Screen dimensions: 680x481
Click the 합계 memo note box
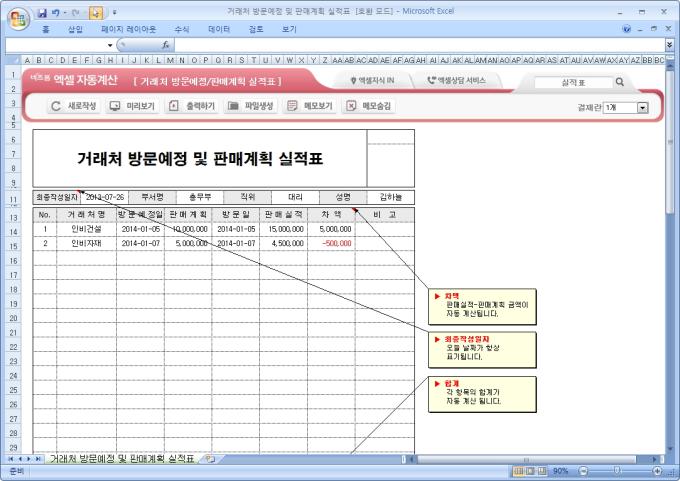pyautogui.click(x=482, y=394)
